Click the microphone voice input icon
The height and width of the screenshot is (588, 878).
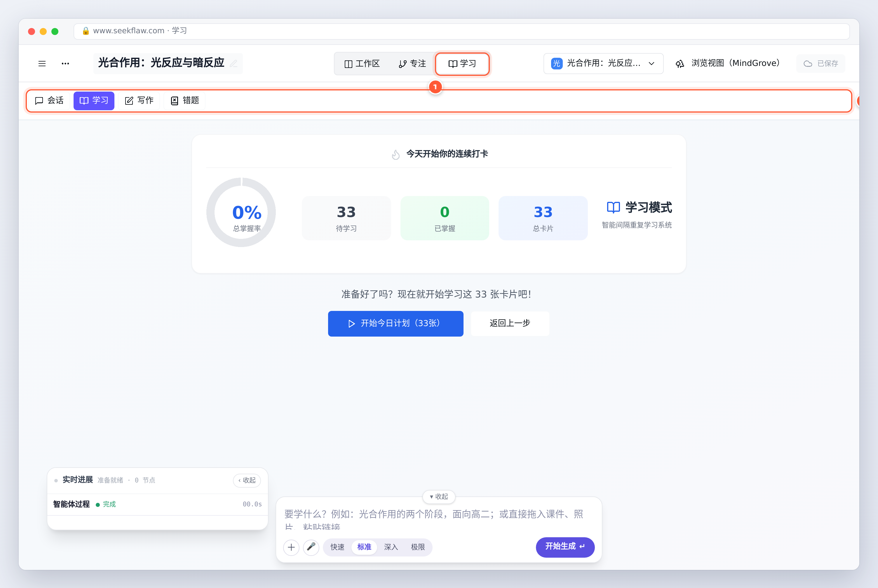point(311,547)
